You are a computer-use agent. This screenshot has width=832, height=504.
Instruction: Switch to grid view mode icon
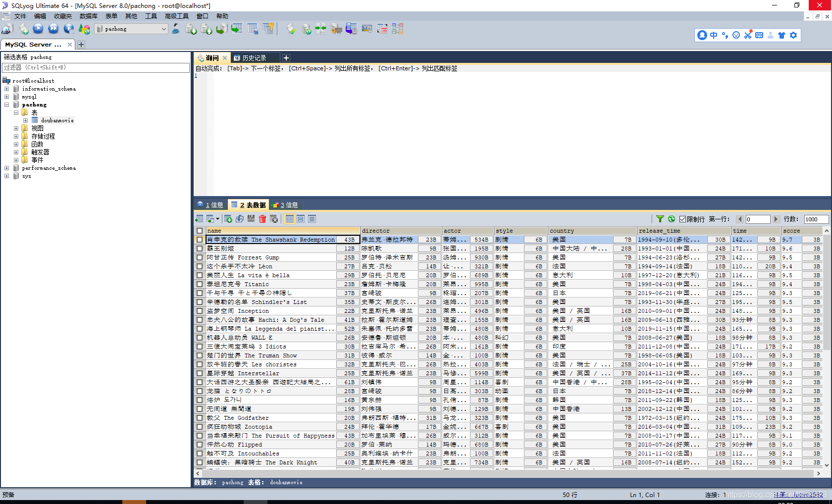click(x=290, y=219)
